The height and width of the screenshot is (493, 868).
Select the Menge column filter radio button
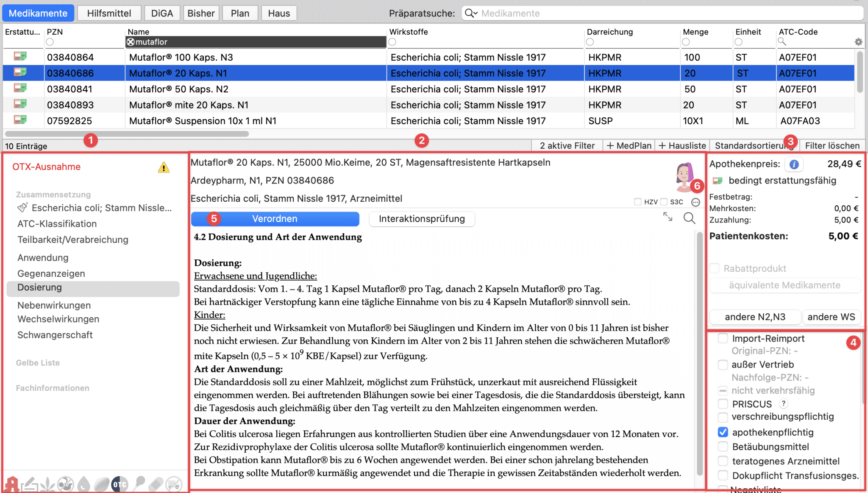point(686,42)
